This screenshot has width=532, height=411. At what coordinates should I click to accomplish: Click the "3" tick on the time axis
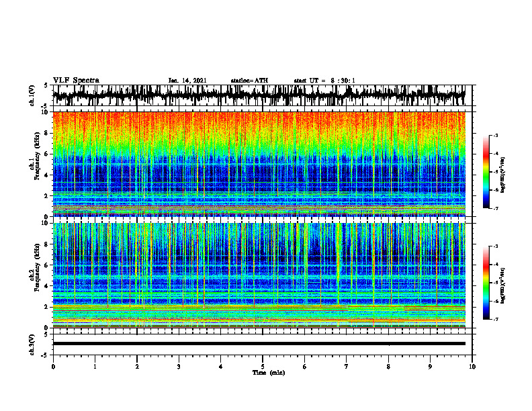pyautogui.click(x=179, y=367)
